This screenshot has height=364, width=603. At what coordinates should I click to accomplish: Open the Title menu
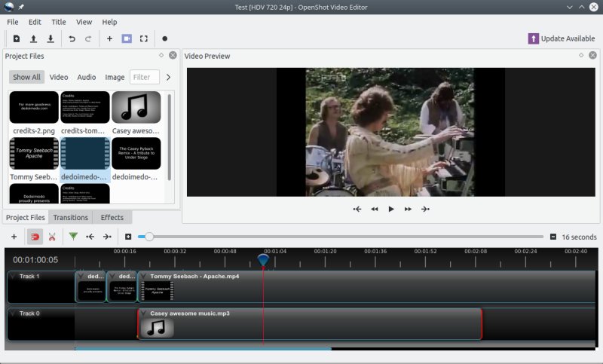[58, 22]
